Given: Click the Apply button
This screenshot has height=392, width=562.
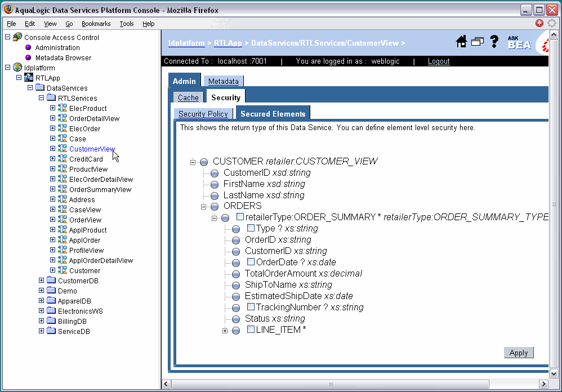Looking at the screenshot, I should click(x=519, y=353).
